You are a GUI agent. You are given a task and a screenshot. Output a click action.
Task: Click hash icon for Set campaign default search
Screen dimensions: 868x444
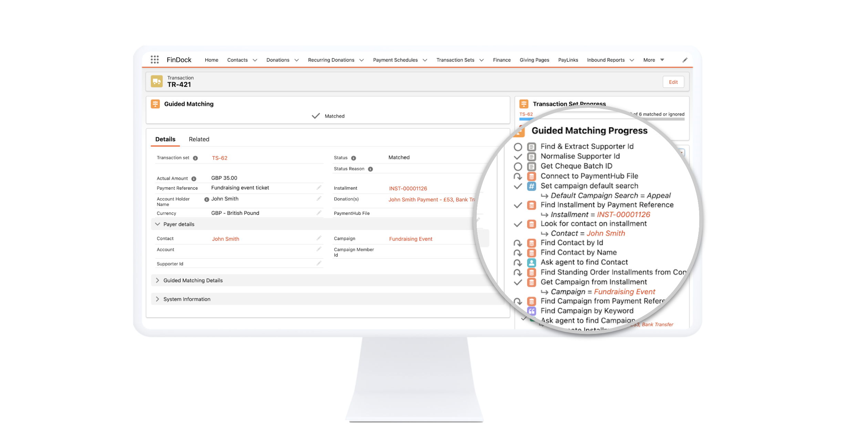coord(531,186)
